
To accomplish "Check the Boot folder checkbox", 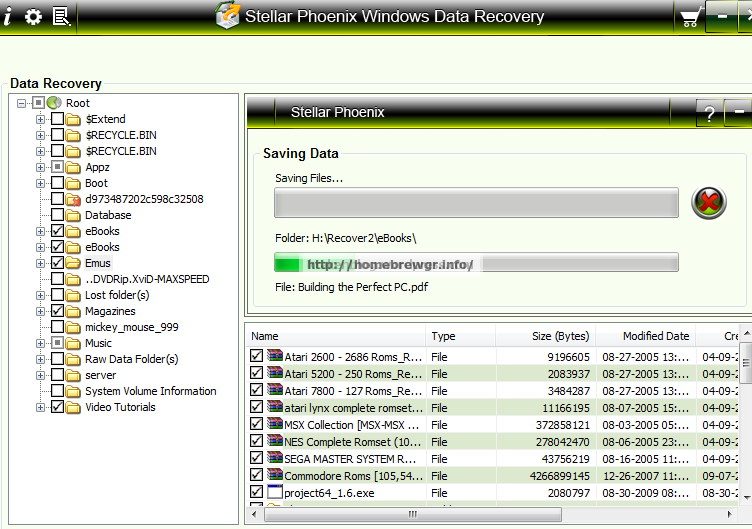I will coord(58,183).
